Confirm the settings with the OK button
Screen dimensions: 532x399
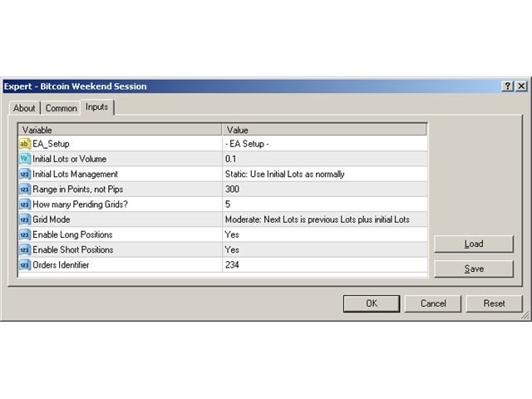pyautogui.click(x=372, y=303)
